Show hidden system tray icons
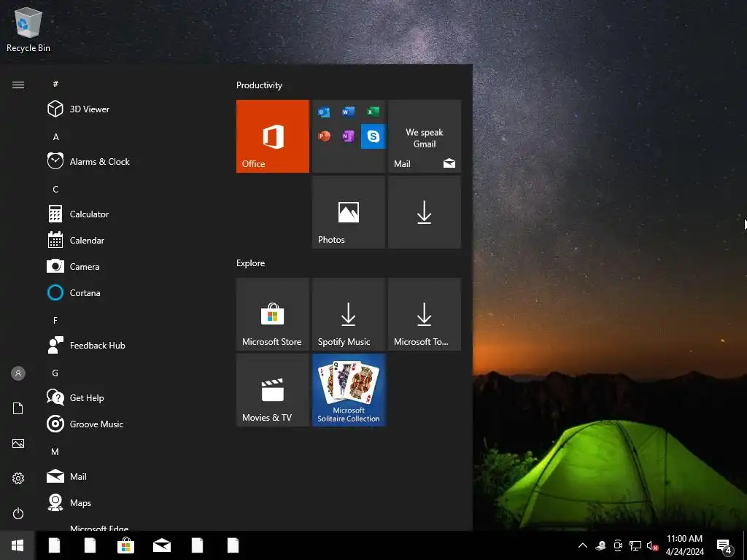Viewport: 747px width, 560px height. click(x=582, y=545)
